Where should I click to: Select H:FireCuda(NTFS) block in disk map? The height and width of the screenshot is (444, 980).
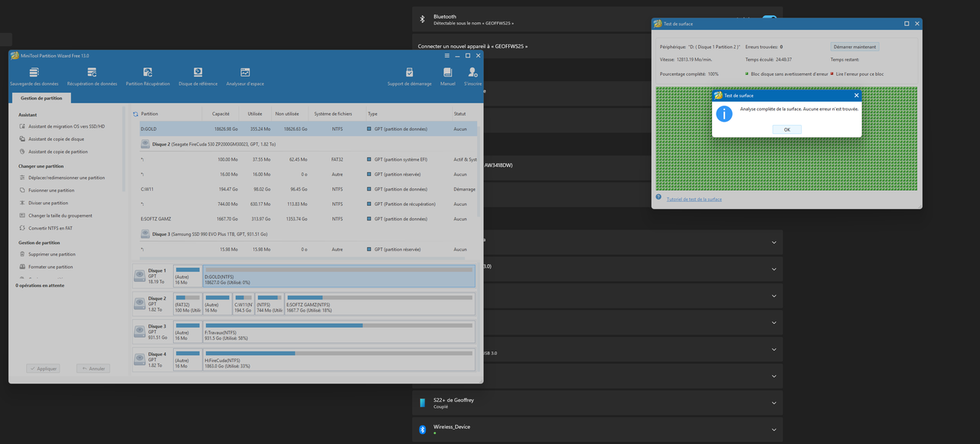339,359
